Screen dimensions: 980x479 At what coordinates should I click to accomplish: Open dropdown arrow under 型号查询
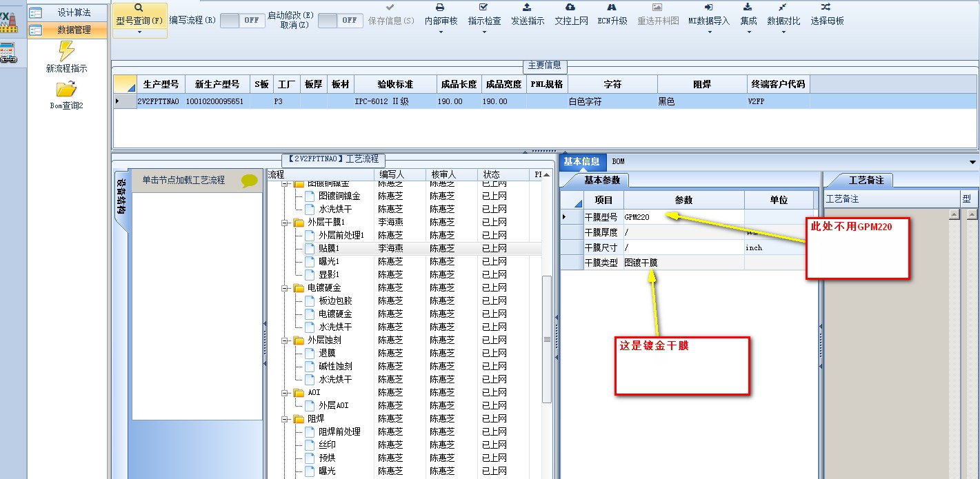tap(139, 32)
